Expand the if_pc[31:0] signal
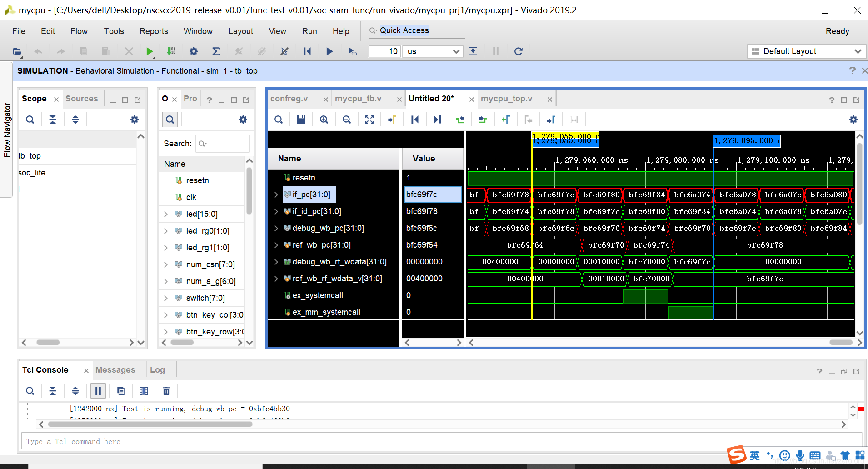The height and width of the screenshot is (469, 868). coord(276,195)
